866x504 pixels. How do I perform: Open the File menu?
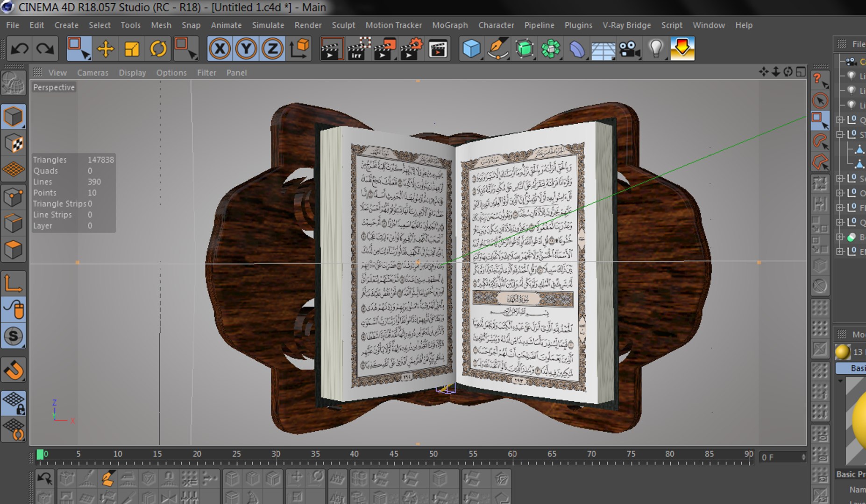tap(13, 25)
